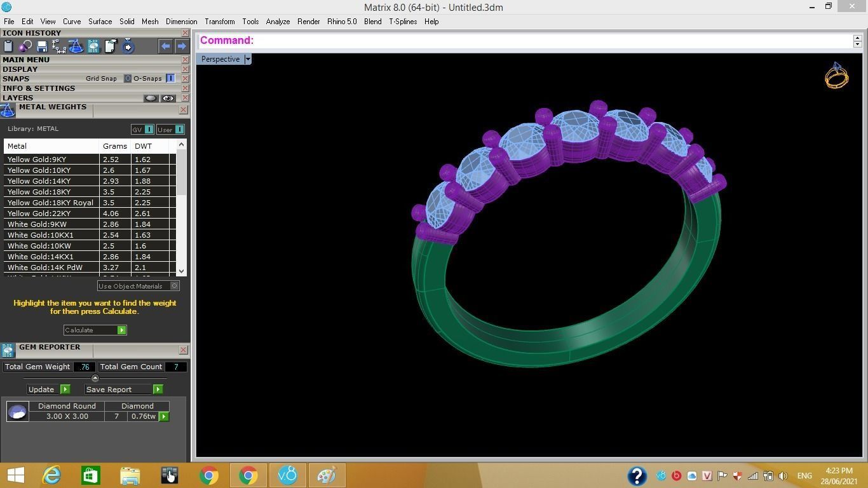Open Metal Weights scale icon in Icon History

pyautogui.click(x=76, y=46)
